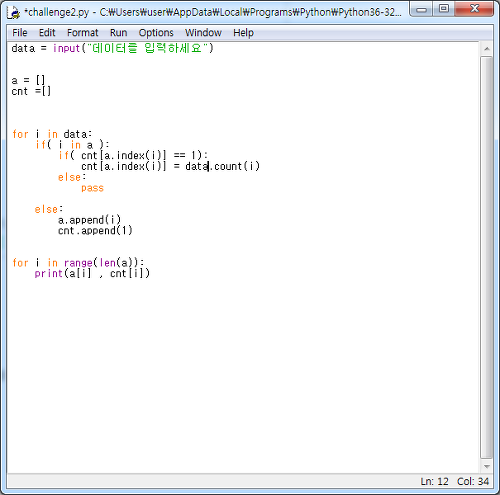This screenshot has height=495, width=500.
Task: Open the Help menu
Action: click(x=243, y=33)
